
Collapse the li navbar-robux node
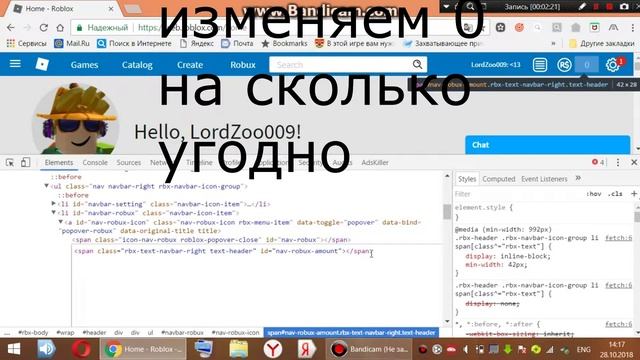click(x=53, y=212)
